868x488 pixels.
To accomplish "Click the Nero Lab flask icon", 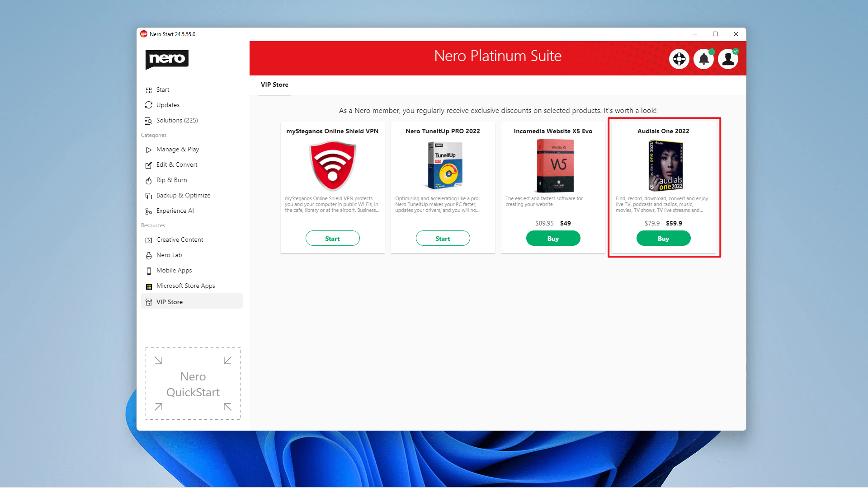I will point(149,255).
